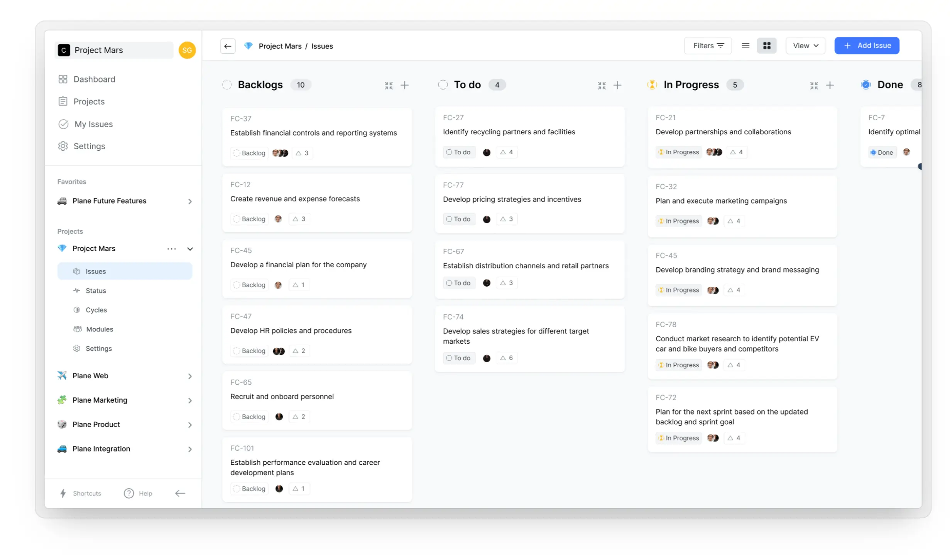Open the View dropdown

805,46
